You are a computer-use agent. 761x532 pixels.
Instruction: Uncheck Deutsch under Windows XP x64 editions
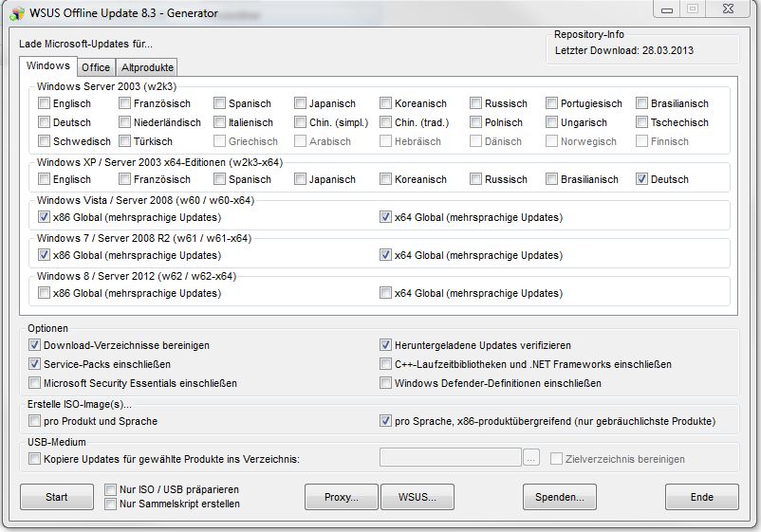tap(643, 179)
